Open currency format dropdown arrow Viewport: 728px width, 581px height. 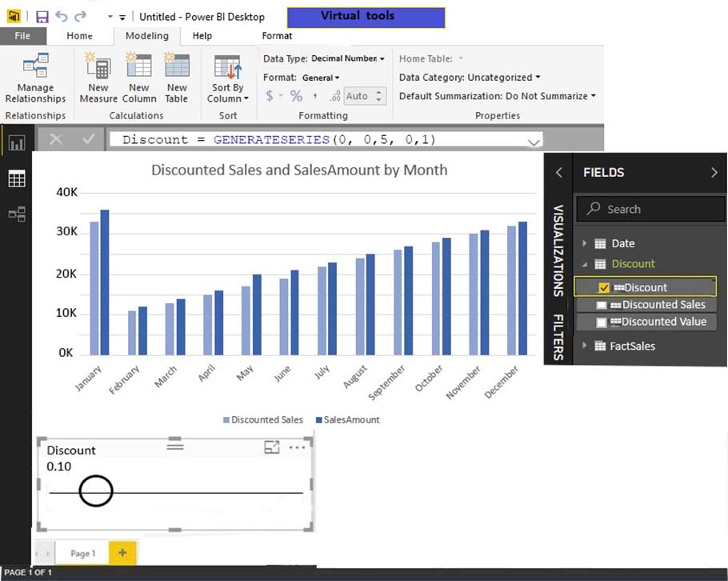pos(281,96)
